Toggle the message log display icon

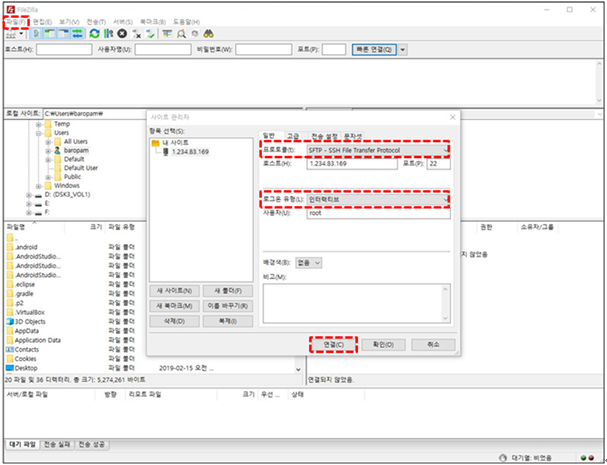(36, 34)
